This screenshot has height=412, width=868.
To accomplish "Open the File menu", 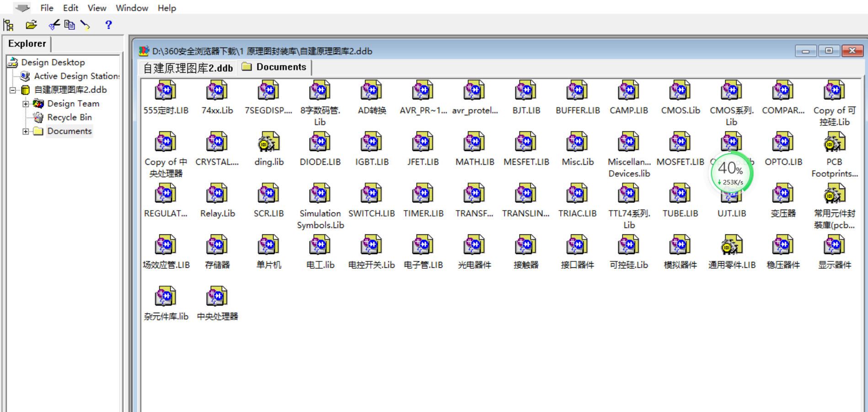I will pos(47,8).
